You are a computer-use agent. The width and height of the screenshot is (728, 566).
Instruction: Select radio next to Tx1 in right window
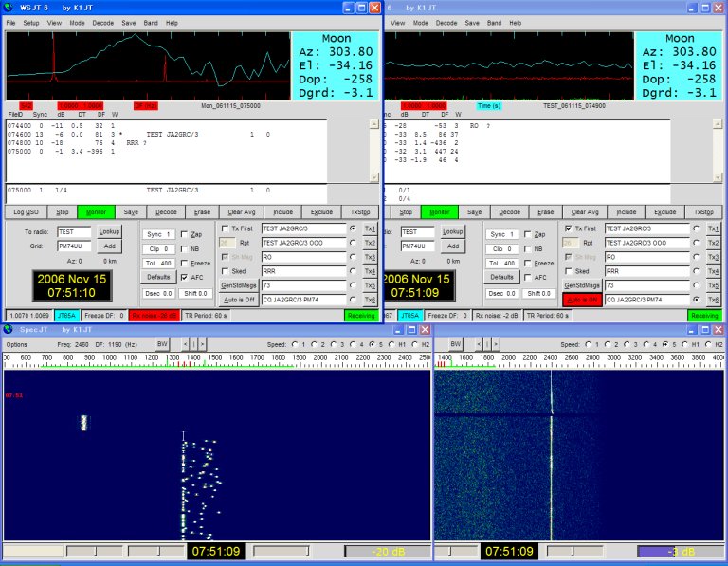(697, 228)
